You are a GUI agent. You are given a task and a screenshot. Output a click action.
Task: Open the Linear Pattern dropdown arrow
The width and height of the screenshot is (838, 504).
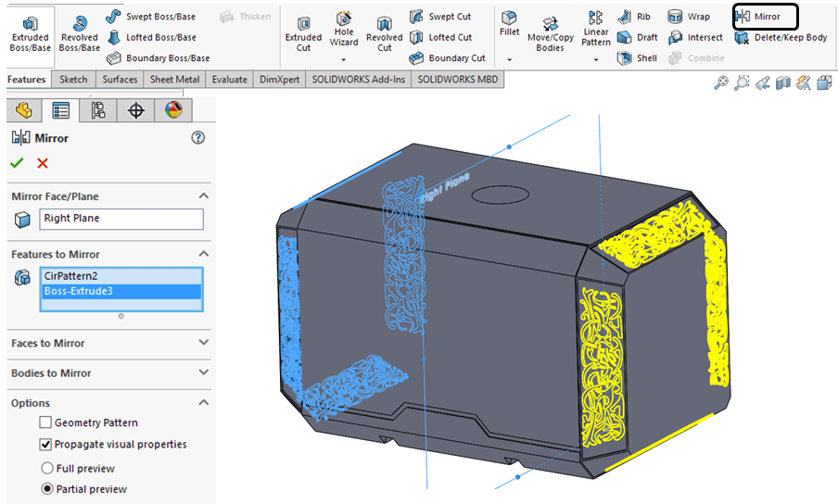pyautogui.click(x=596, y=60)
